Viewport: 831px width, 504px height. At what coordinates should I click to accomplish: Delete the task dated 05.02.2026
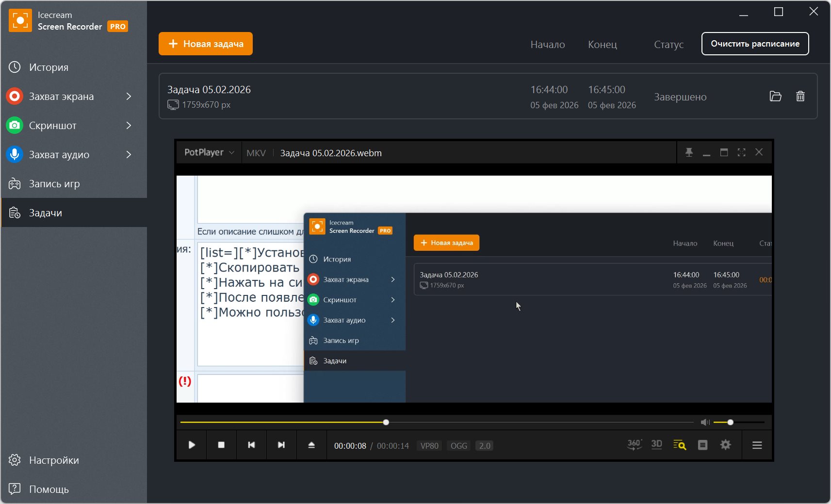tap(800, 97)
